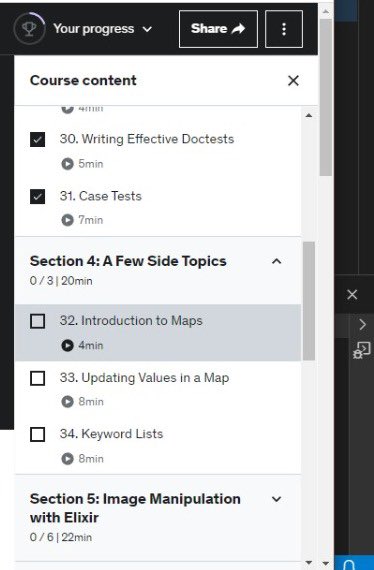Mark lecture 32 Introduction to Maps complete

(x=37, y=321)
